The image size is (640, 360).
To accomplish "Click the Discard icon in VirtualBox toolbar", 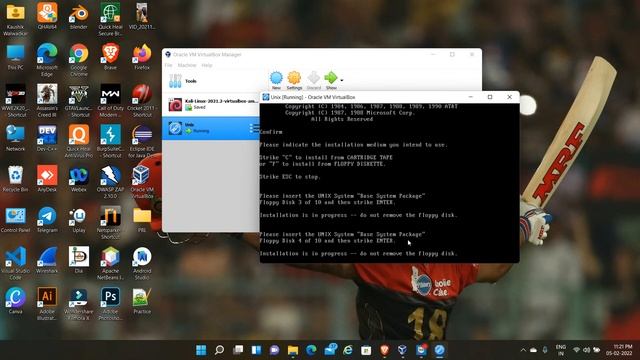I will 313,80.
